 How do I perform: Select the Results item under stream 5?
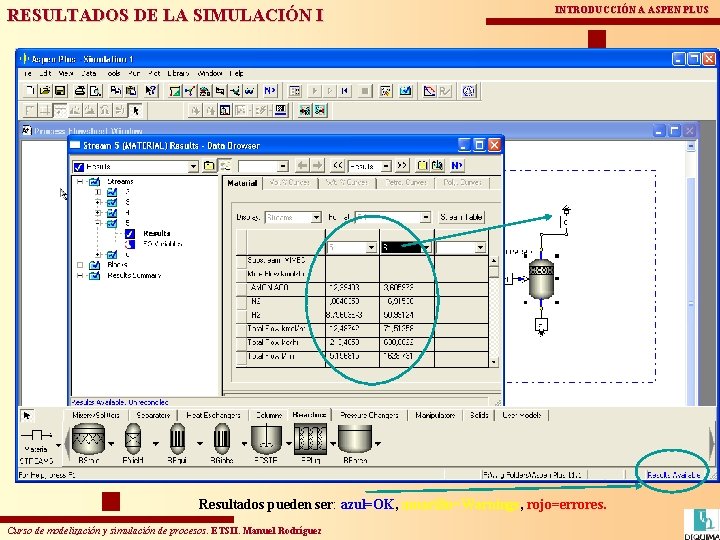click(x=156, y=233)
